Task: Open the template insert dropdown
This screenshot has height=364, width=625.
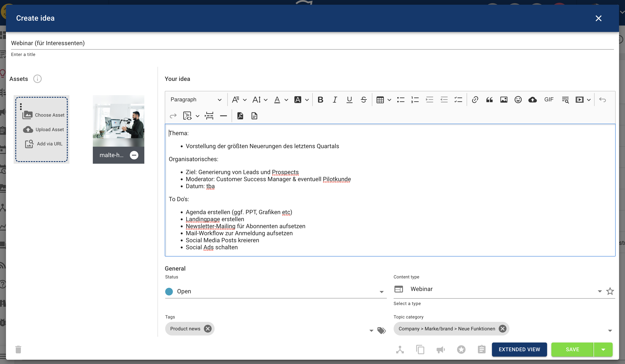Action: [191, 116]
